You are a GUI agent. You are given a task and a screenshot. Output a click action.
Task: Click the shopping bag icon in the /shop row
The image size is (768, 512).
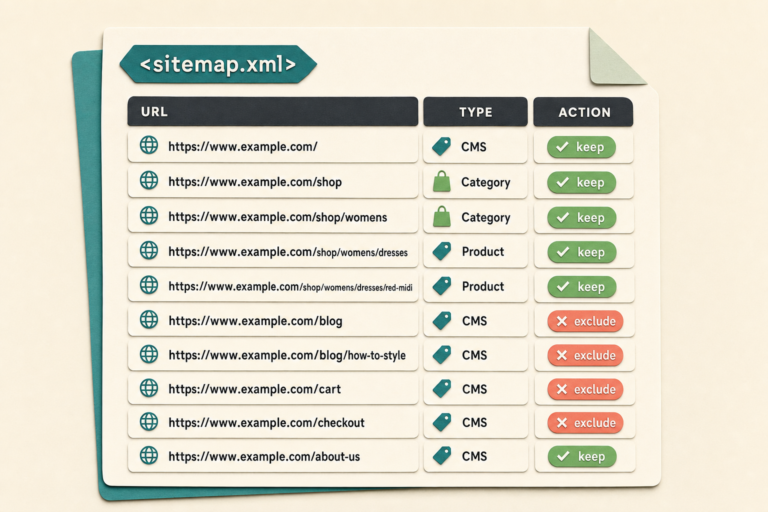442,181
